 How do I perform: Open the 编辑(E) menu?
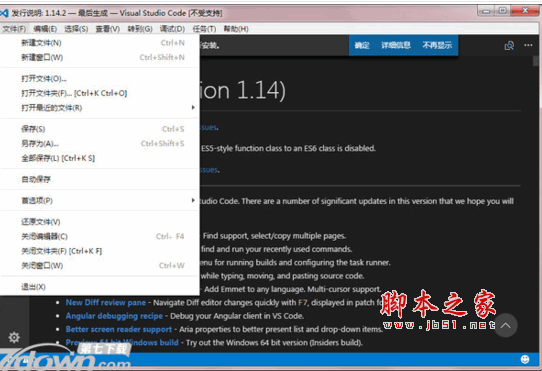pyautogui.click(x=45, y=29)
